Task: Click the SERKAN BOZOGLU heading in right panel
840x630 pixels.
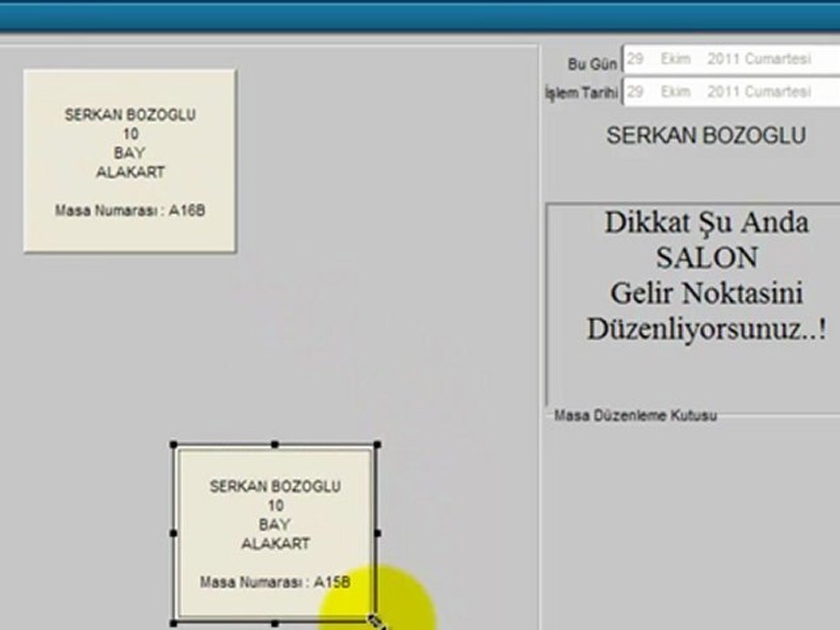Action: coord(706,136)
